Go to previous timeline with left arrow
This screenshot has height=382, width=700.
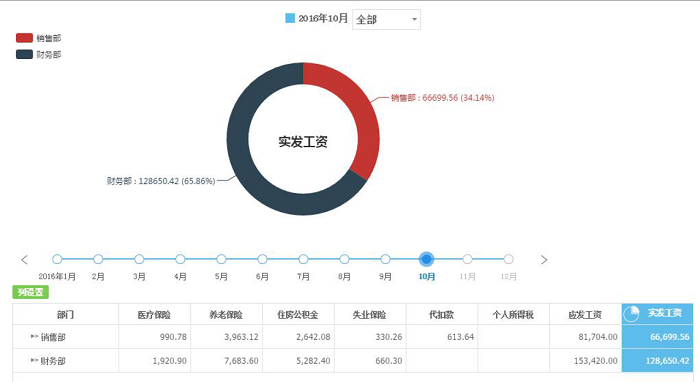pos(25,260)
